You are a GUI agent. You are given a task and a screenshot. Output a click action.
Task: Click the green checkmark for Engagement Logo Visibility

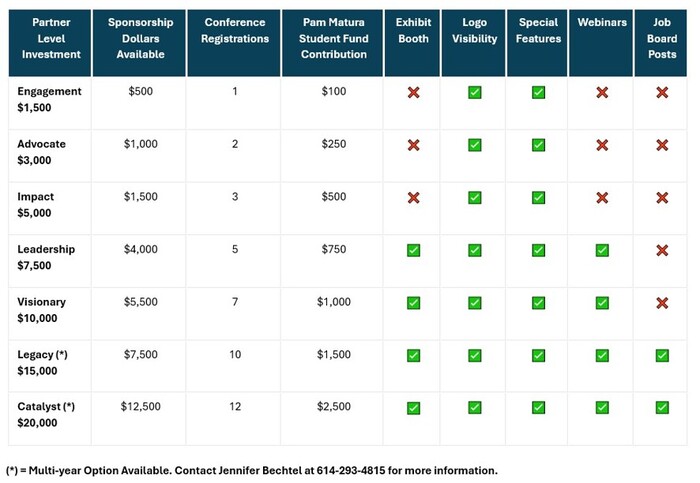(475, 92)
